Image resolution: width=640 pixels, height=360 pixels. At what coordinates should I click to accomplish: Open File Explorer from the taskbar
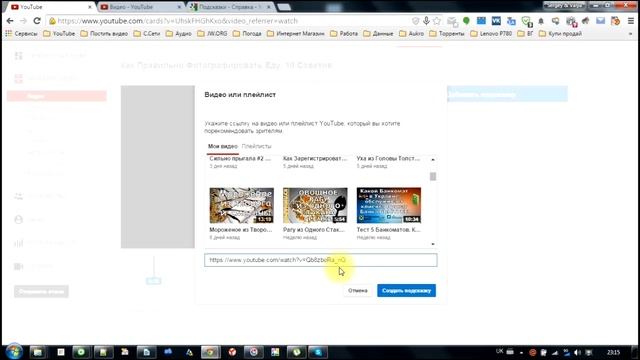[38, 352]
